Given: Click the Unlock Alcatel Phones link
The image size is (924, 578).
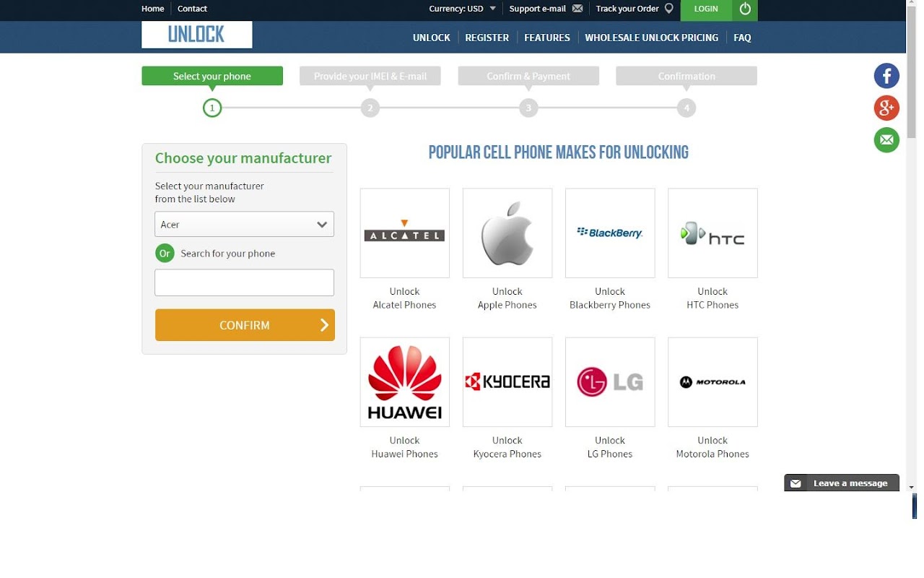Looking at the screenshot, I should [x=404, y=298].
